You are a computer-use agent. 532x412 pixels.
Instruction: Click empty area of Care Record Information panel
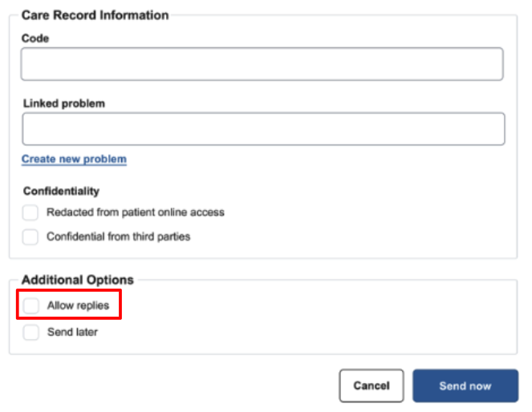[361, 208]
